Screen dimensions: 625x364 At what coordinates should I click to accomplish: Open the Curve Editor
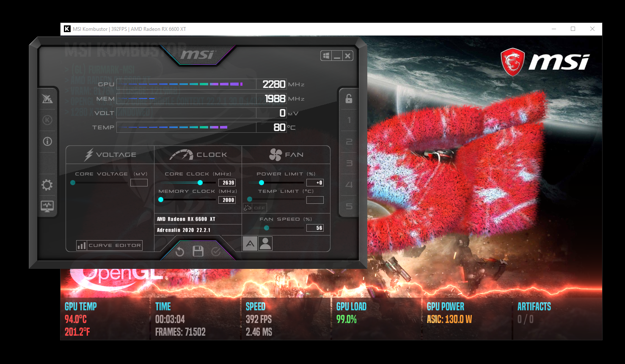[109, 245]
